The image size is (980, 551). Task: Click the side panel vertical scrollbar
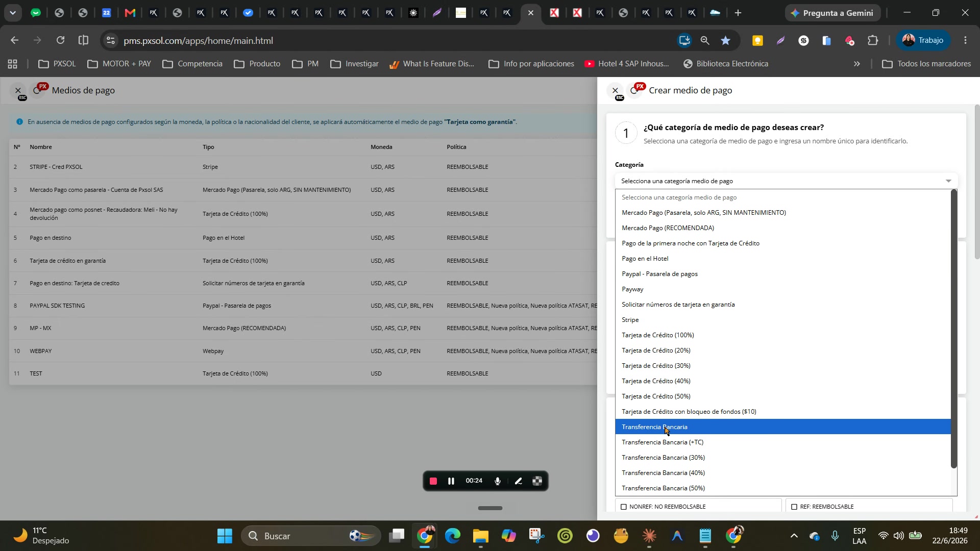[977, 183]
